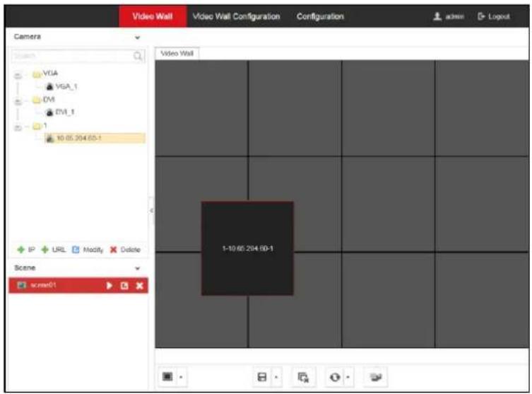Image resolution: width=532 pixels, height=394 pixels.
Task: Select the folder named 1
Action: [x=40, y=126]
